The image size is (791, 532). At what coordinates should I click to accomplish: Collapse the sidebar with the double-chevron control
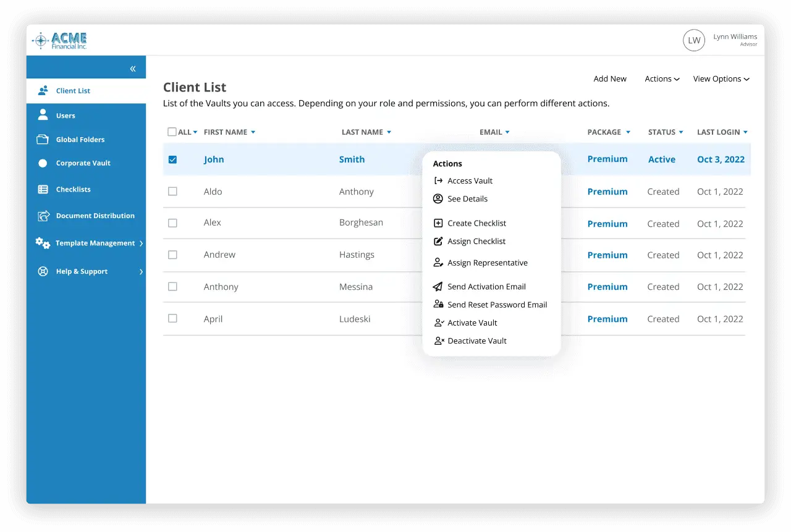[133, 68]
